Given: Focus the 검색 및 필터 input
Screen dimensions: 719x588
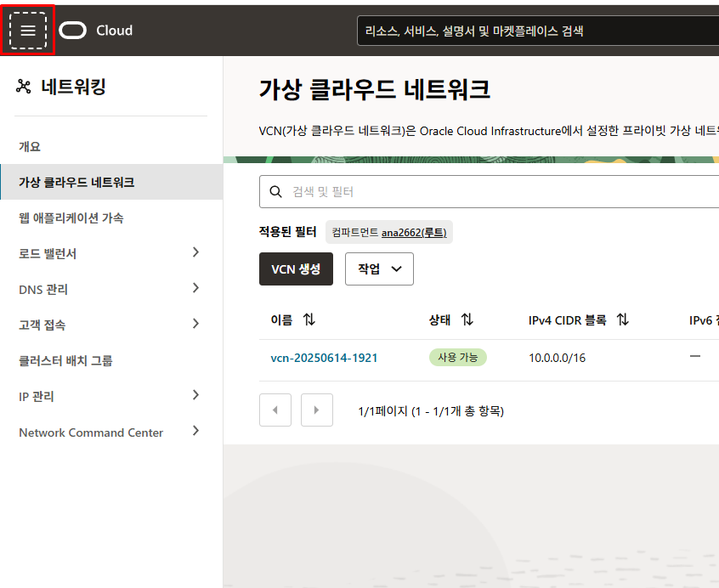Looking at the screenshot, I should point(489,191).
